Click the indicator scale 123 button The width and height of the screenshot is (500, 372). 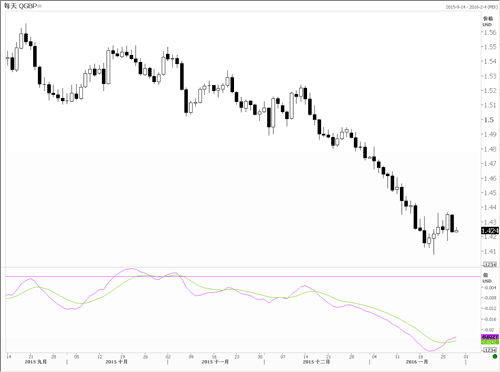tap(490, 350)
